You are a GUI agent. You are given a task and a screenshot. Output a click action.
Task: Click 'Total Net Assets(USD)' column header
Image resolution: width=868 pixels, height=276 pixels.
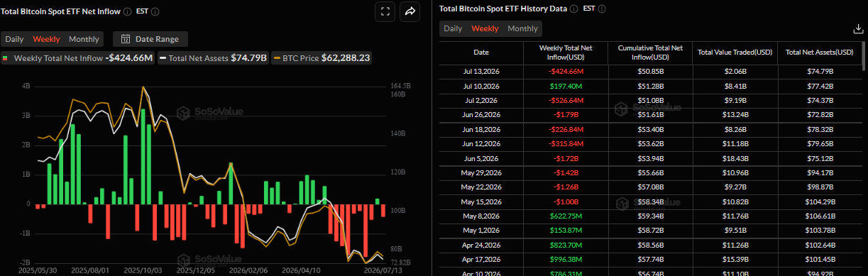pyautogui.click(x=820, y=52)
